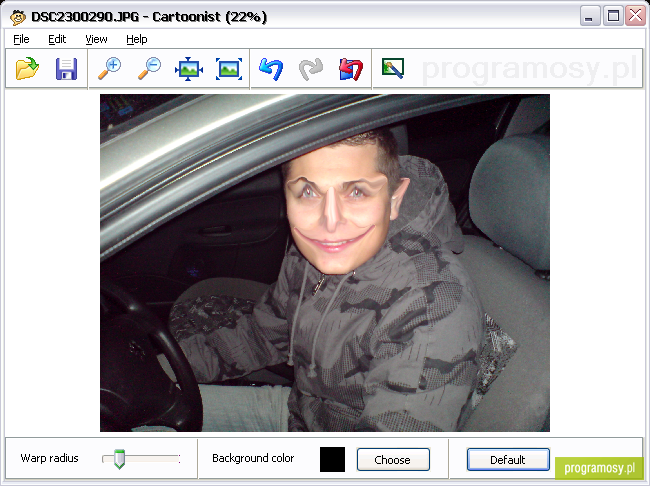650x486 pixels.
Task: Click the grayed-out redo arrow
Action: 311,69
